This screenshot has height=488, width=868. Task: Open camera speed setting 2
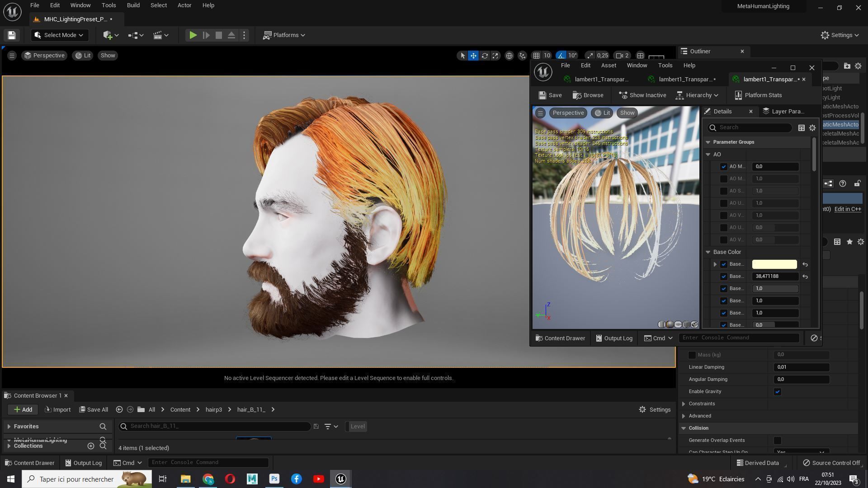(623, 56)
